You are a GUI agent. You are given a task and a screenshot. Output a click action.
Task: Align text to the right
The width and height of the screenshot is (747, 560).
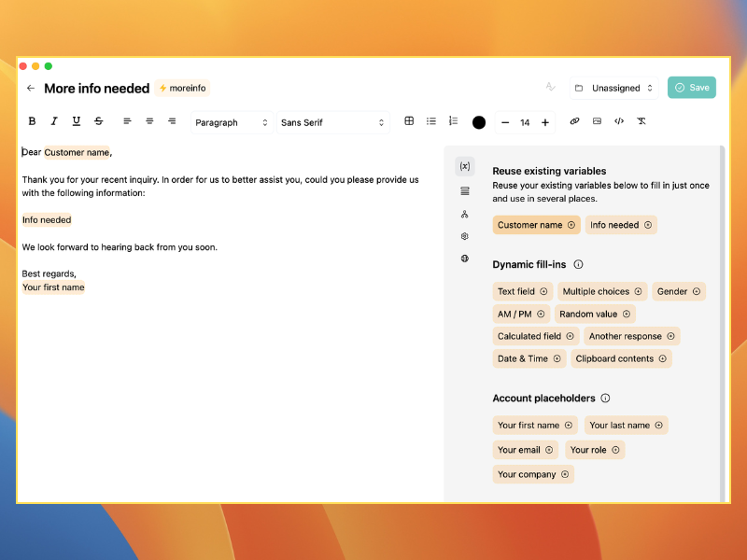172,121
